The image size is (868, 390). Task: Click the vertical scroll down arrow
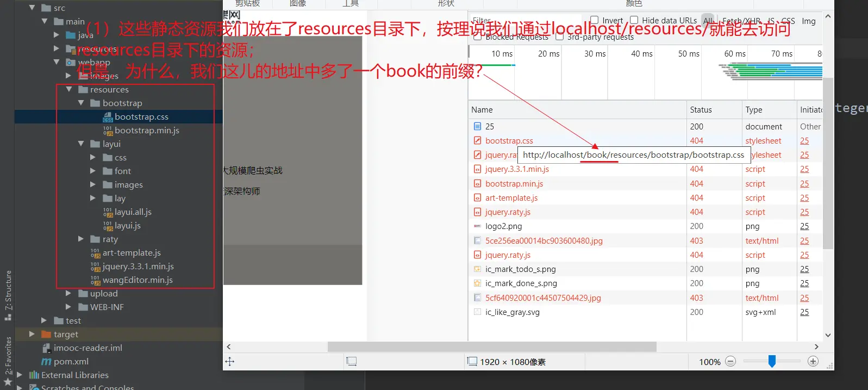pyautogui.click(x=828, y=335)
